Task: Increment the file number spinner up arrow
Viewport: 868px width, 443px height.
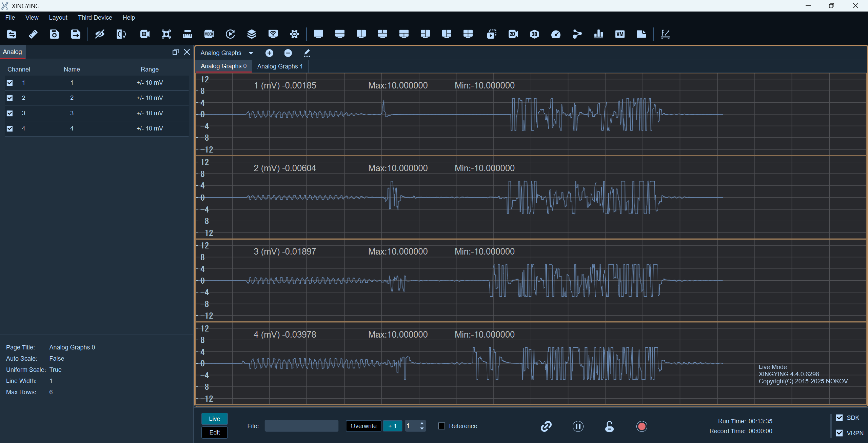Action: [422, 423]
